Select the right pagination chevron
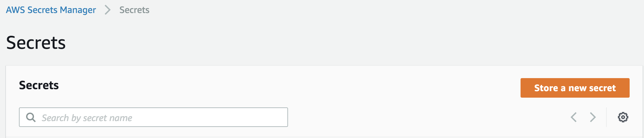The image size is (644, 138). [x=593, y=117]
